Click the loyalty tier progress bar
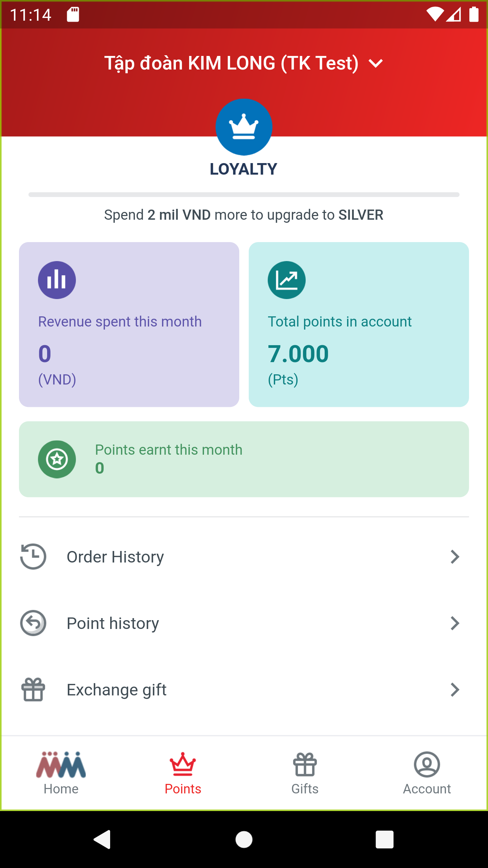The width and height of the screenshot is (488, 868). pyautogui.click(x=244, y=195)
